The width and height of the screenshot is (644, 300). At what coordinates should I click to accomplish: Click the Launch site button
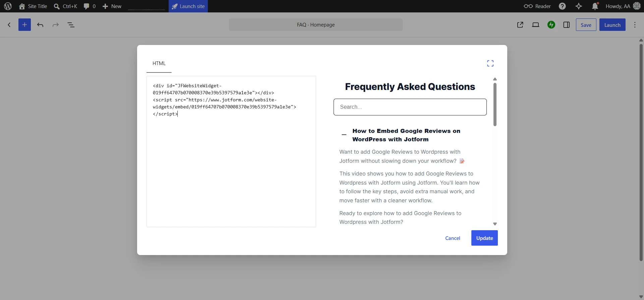coord(188,6)
